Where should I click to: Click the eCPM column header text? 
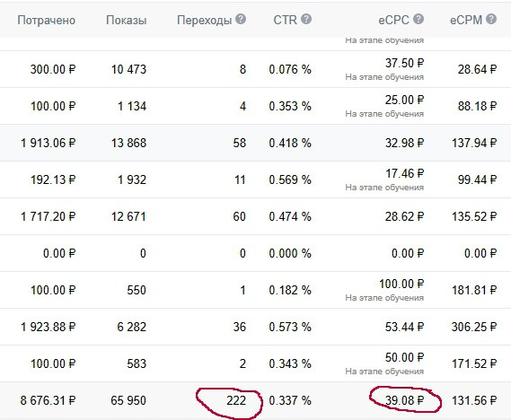[x=466, y=20]
